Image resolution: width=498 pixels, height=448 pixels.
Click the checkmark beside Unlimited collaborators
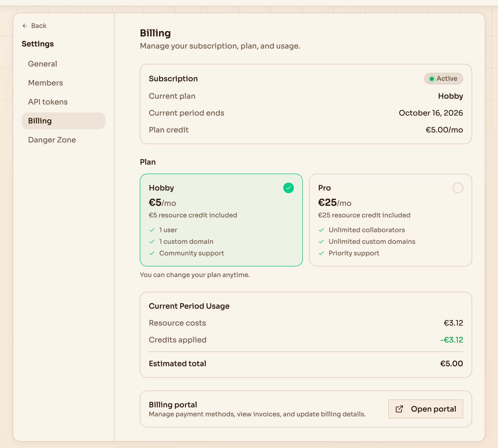[321, 230]
